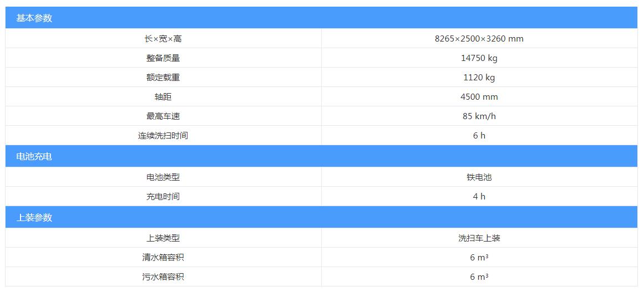644x292 pixels.
Task: Click the 最高车速 label
Action: (x=163, y=116)
